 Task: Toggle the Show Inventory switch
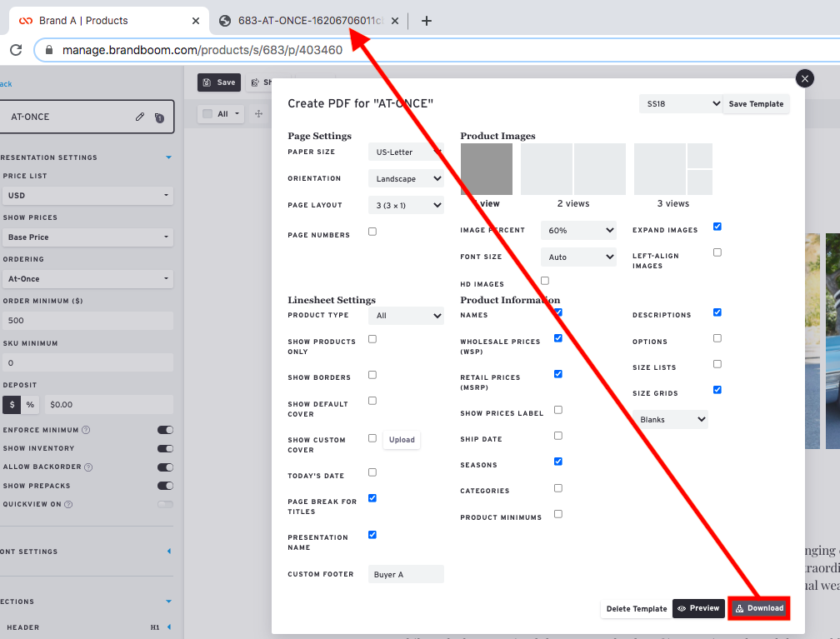165,449
